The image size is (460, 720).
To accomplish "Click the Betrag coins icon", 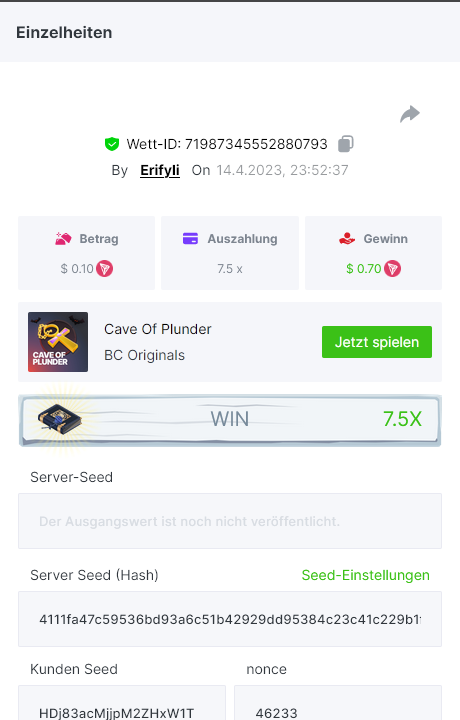I will [63, 239].
